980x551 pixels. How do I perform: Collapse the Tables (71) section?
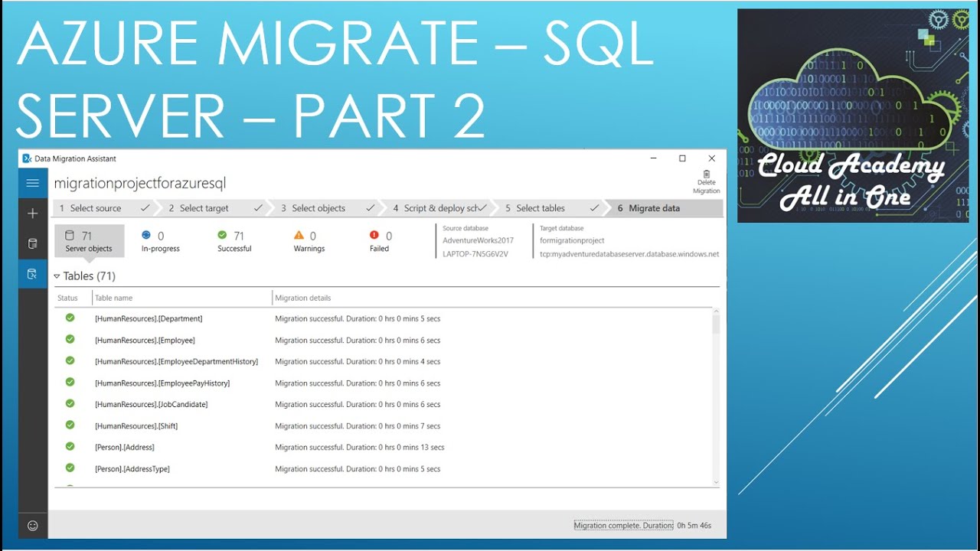point(57,276)
